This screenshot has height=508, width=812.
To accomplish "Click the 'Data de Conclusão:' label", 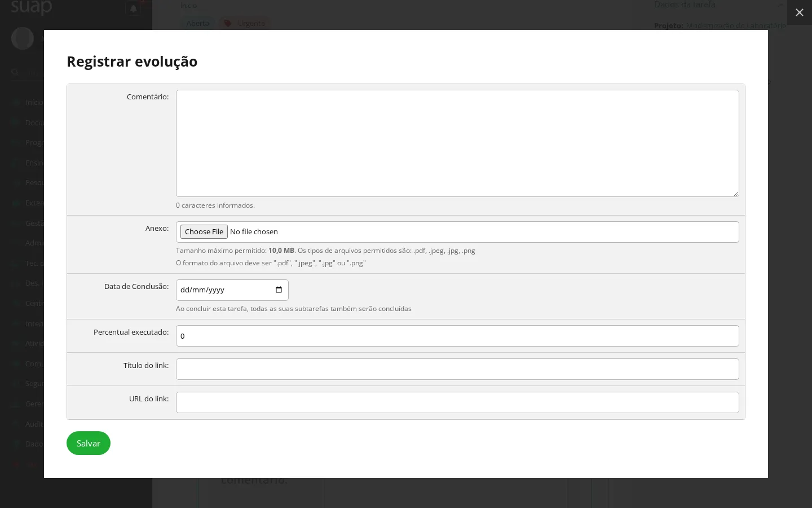I will (x=136, y=287).
